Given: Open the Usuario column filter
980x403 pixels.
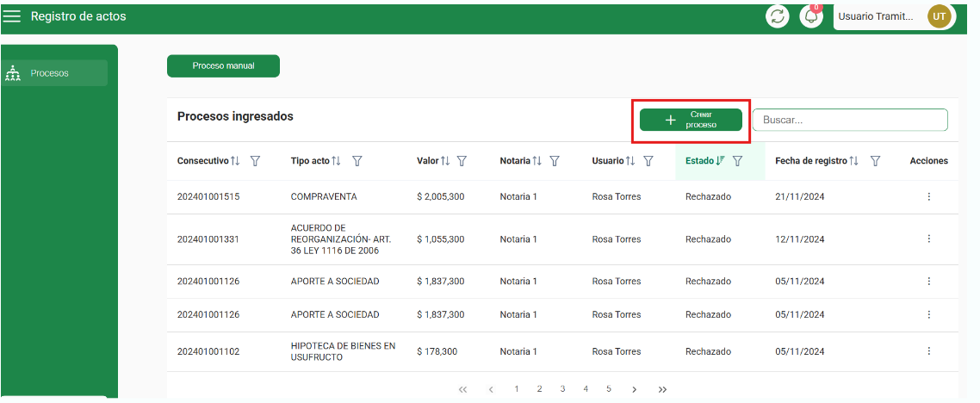Looking at the screenshot, I should click(648, 161).
